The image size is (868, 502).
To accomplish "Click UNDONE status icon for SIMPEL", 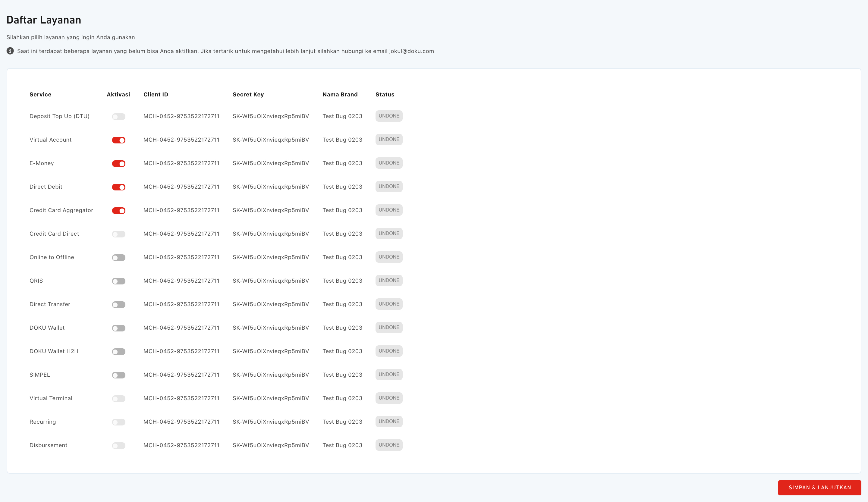I will pyautogui.click(x=388, y=374).
